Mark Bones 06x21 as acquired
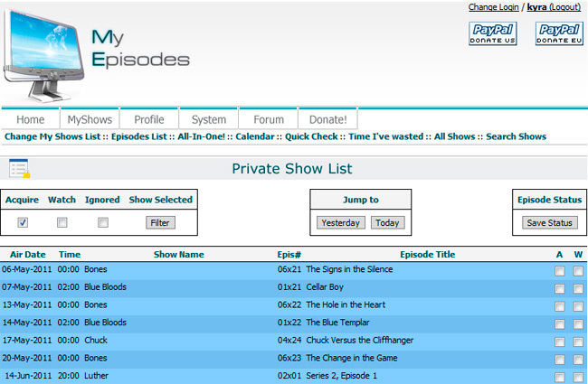The width and height of the screenshot is (588, 384). pos(559,271)
